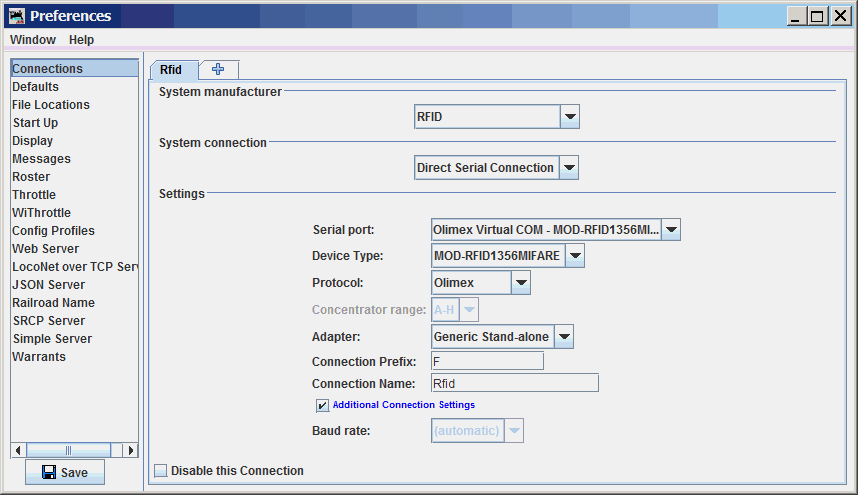Open the Window menu
858x495 pixels.
pyautogui.click(x=33, y=40)
